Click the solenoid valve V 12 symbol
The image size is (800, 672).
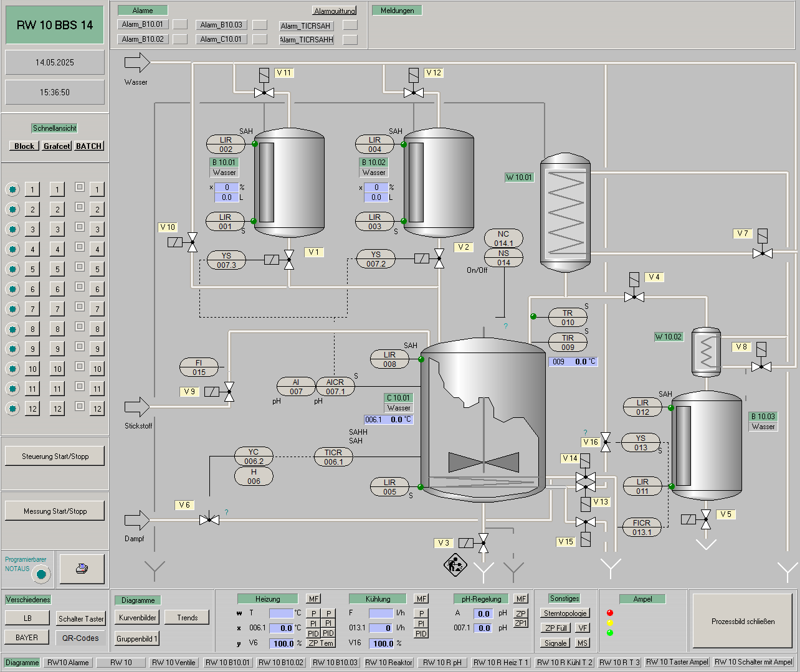414,93
